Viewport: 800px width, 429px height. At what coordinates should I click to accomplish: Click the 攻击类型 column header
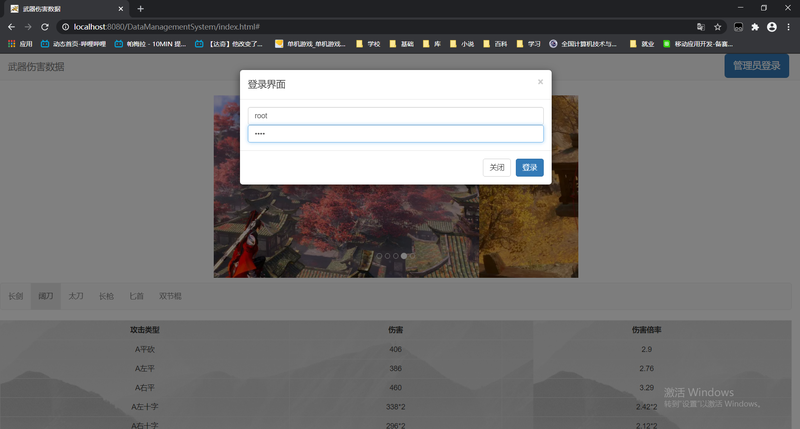[x=145, y=330]
